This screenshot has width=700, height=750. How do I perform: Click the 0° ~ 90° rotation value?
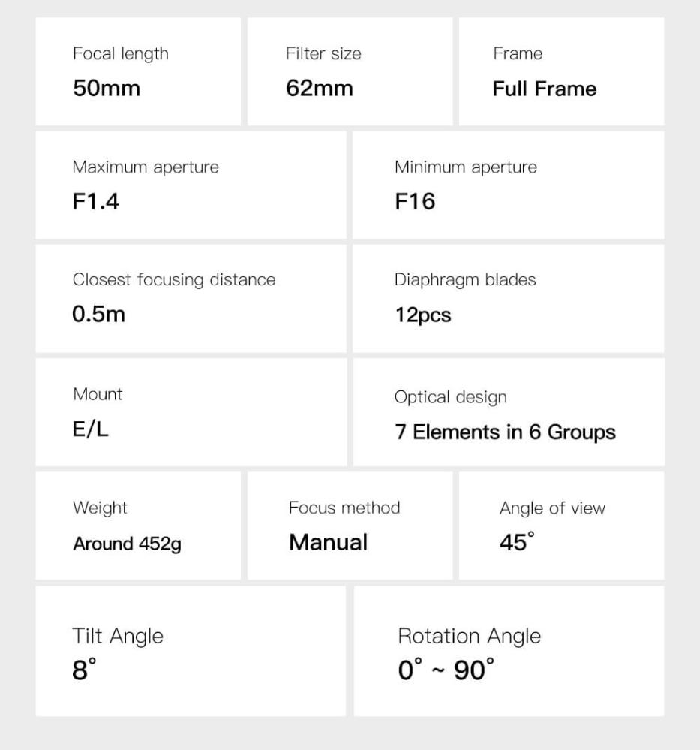tap(446, 670)
